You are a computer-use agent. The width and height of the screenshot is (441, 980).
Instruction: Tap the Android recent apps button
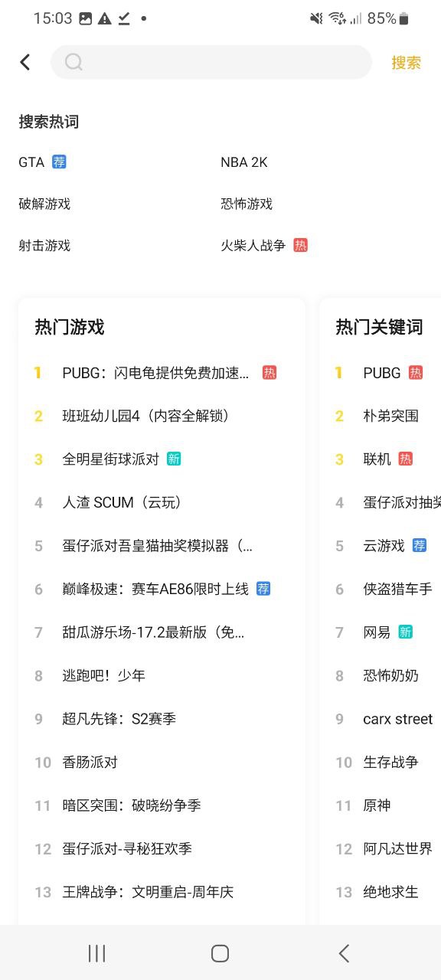[96, 953]
